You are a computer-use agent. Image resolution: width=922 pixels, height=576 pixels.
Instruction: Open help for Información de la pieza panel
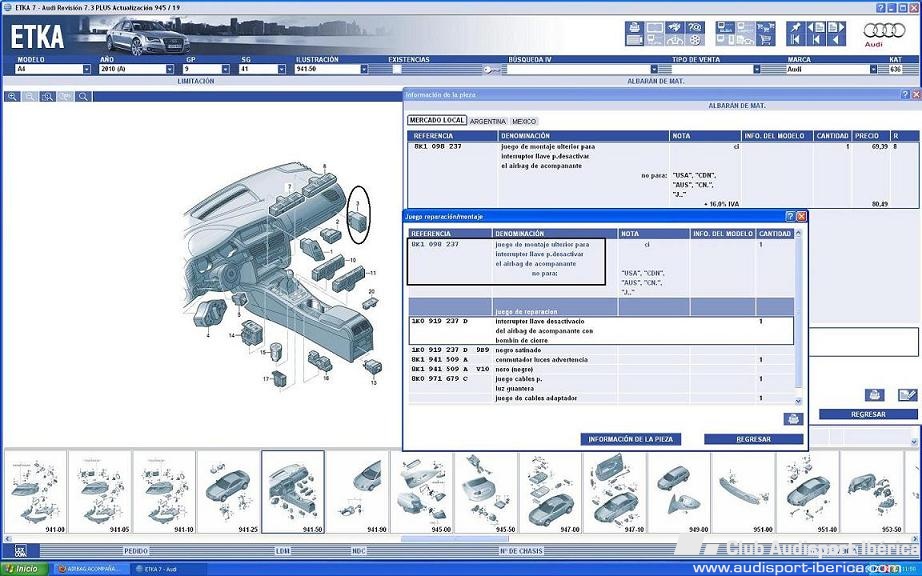(906, 94)
